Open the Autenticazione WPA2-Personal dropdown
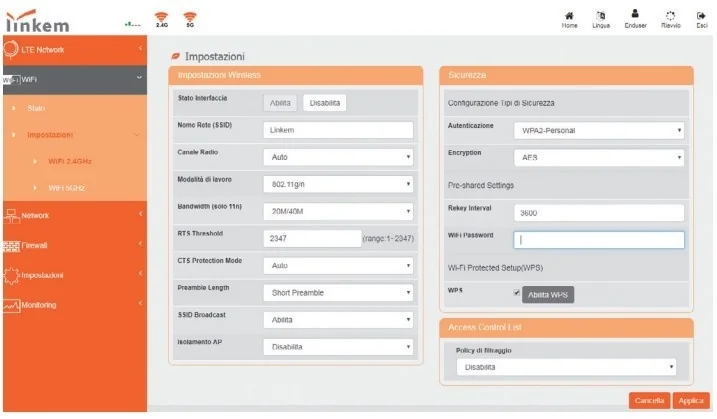The width and height of the screenshot is (717, 419). (x=599, y=130)
